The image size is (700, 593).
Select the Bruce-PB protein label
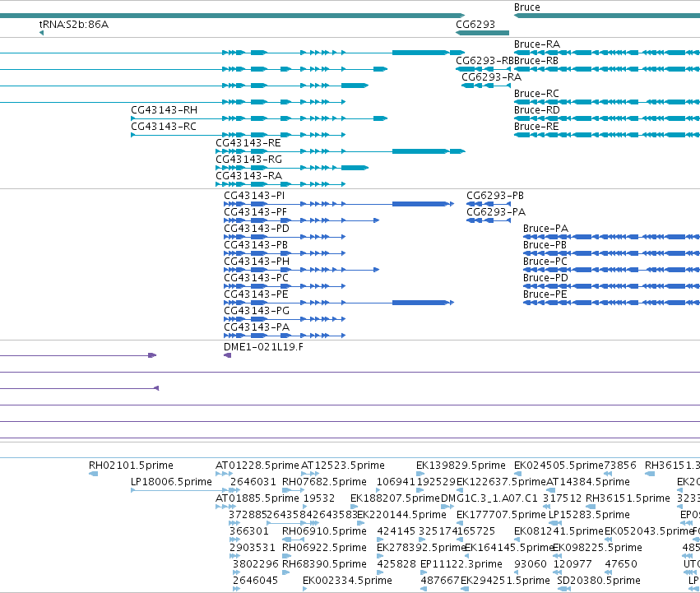click(545, 245)
